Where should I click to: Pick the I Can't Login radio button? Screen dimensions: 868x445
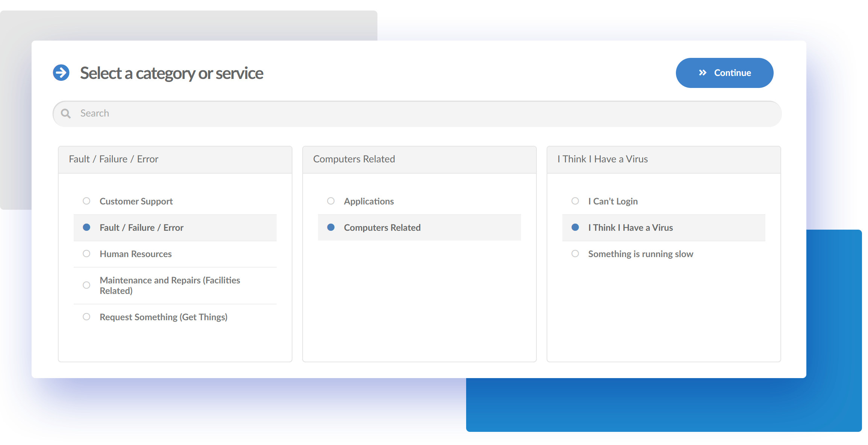tap(575, 201)
